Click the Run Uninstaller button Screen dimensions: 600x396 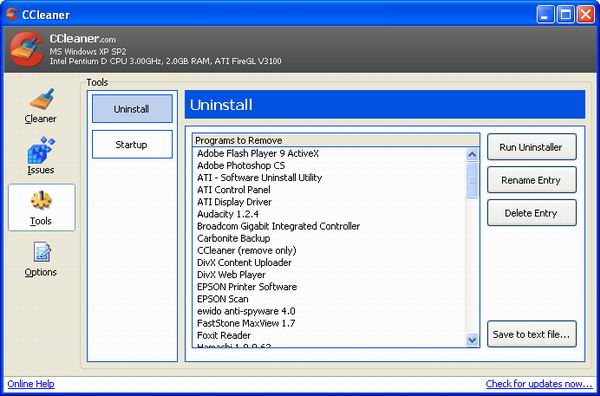[x=532, y=147]
